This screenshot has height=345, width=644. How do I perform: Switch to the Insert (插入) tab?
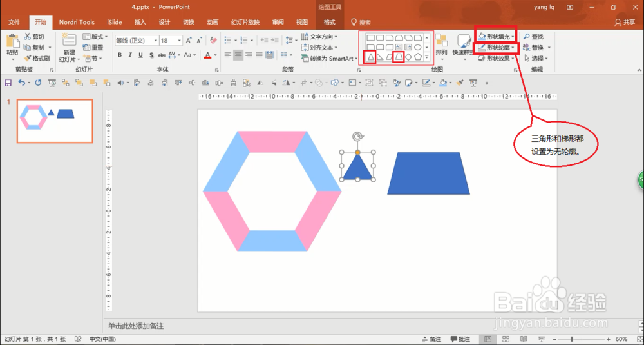140,22
